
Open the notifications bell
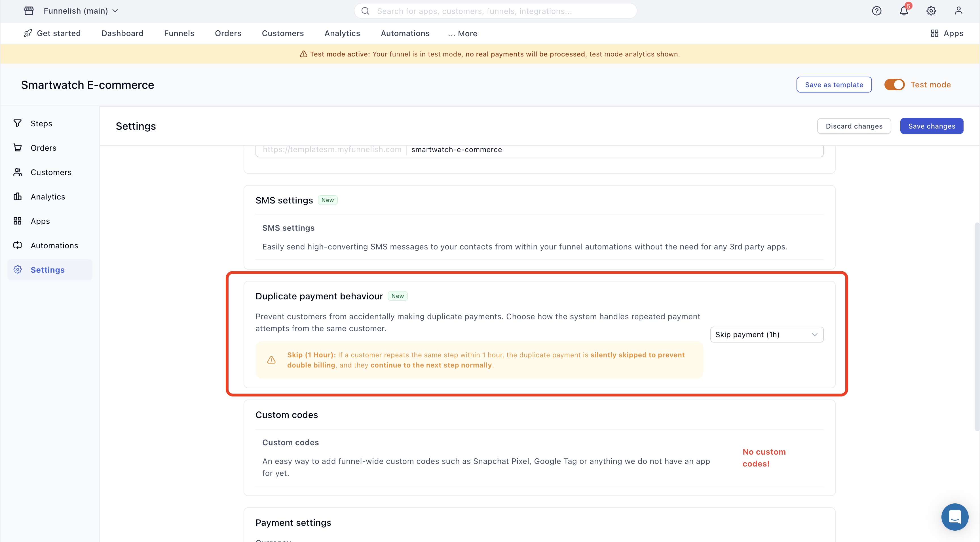pyautogui.click(x=904, y=11)
